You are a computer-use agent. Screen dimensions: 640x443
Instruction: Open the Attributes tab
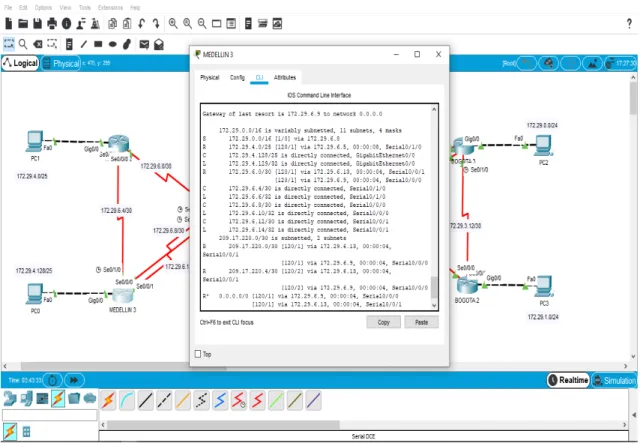tap(285, 78)
